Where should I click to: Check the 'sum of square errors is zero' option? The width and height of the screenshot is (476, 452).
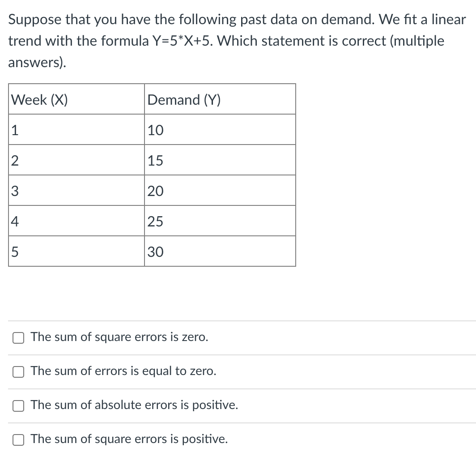click(18, 338)
